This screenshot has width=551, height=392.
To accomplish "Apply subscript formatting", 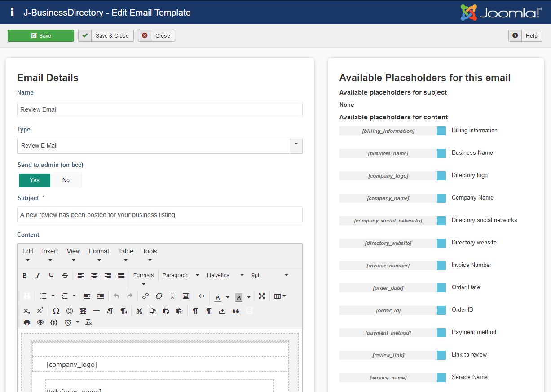I will pos(27,311).
